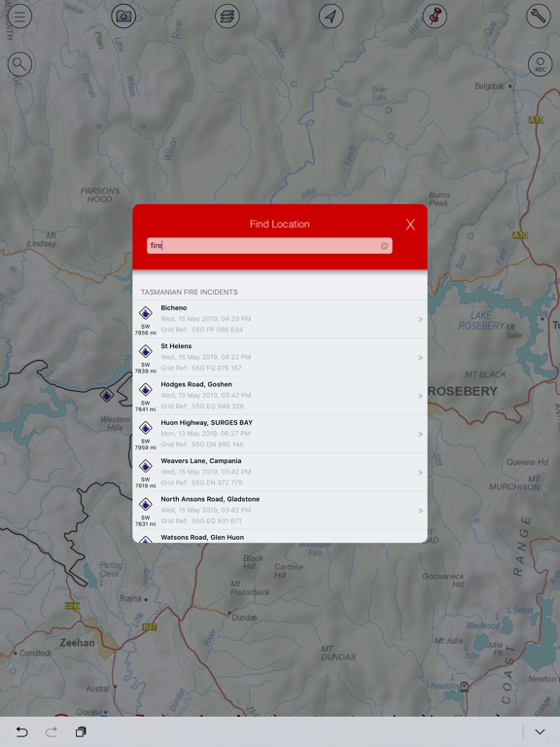
Task: Open details chevron for Weavers Lane
Action: pyautogui.click(x=420, y=472)
